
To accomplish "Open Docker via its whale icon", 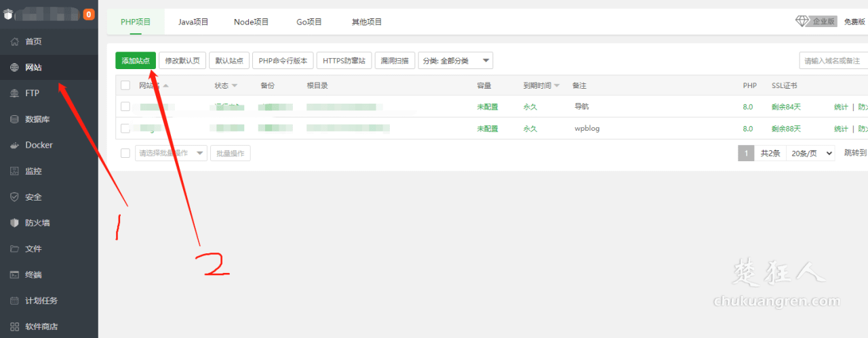I will (14, 145).
